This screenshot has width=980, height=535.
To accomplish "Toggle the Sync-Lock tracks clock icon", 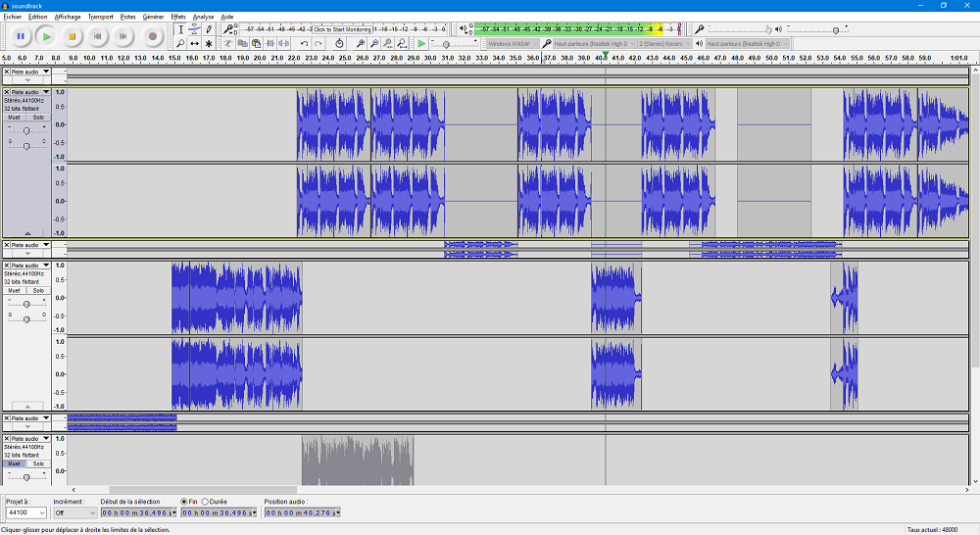I will click(x=339, y=44).
